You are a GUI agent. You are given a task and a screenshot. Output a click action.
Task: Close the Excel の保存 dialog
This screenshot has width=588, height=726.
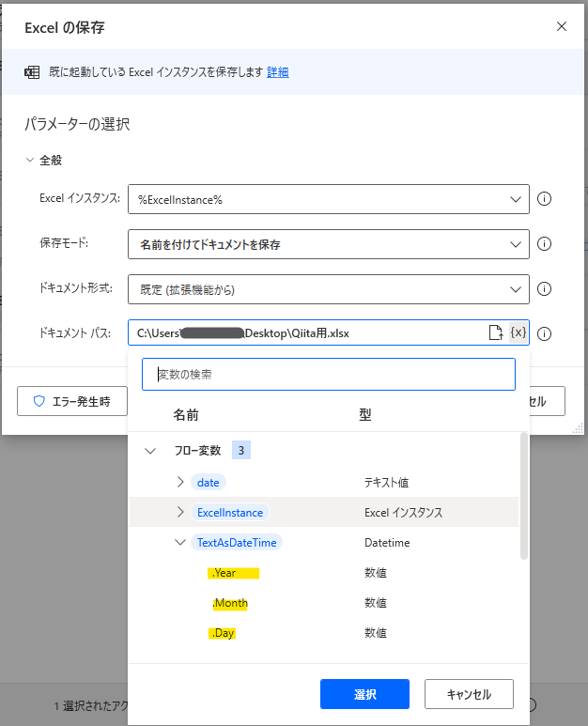pos(562,26)
